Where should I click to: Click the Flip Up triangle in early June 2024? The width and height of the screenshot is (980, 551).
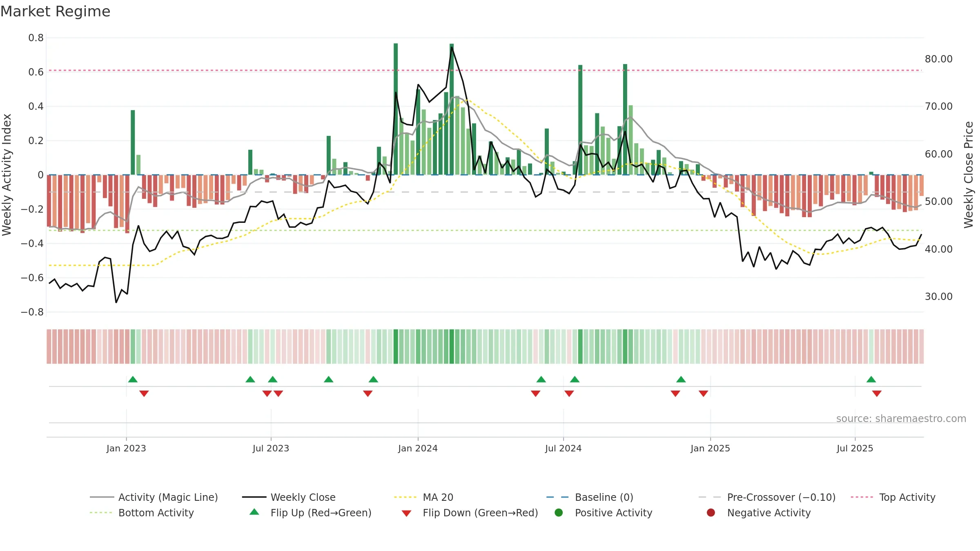point(541,380)
